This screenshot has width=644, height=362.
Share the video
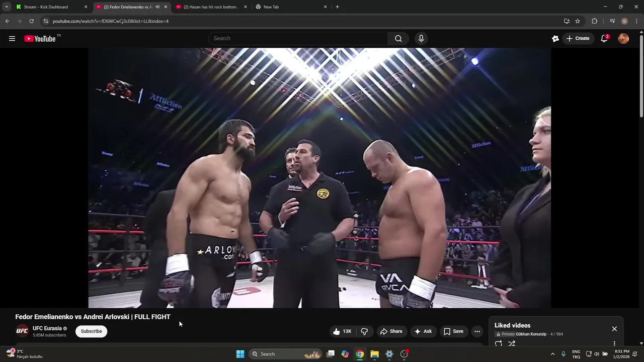pyautogui.click(x=391, y=331)
